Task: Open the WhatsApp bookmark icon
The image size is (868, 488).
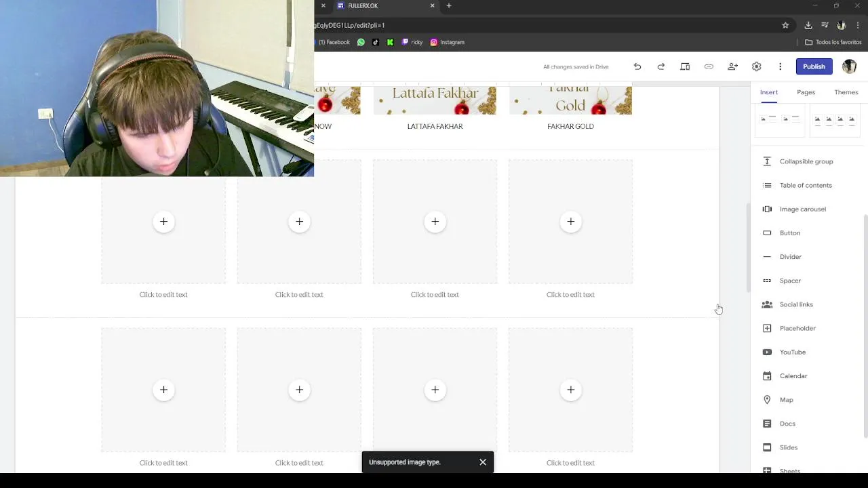Action: point(361,42)
